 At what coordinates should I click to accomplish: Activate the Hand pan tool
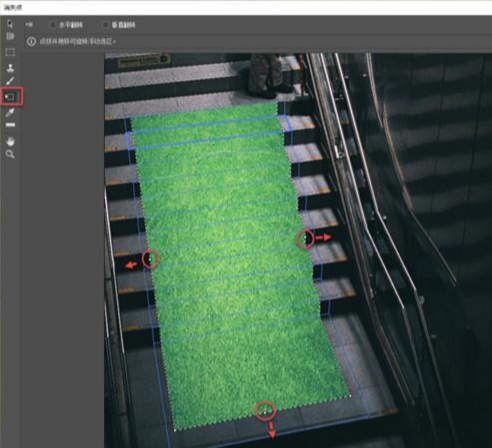(10, 141)
